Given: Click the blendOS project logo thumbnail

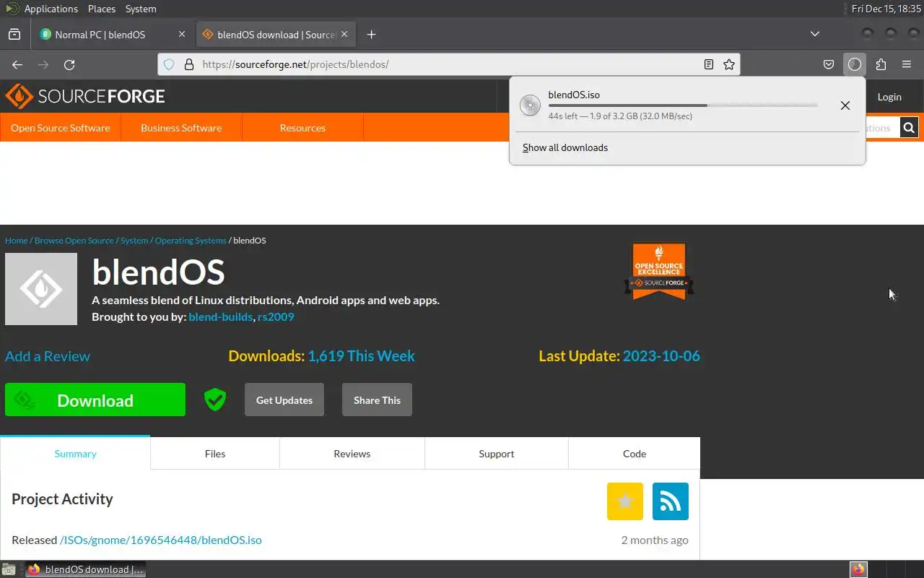Looking at the screenshot, I should 41,289.
